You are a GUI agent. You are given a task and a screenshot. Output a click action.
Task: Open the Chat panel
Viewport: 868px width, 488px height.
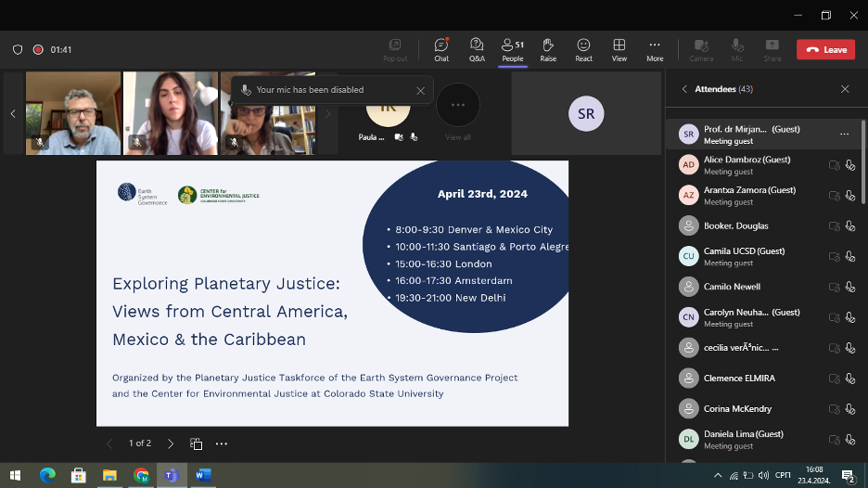point(441,48)
